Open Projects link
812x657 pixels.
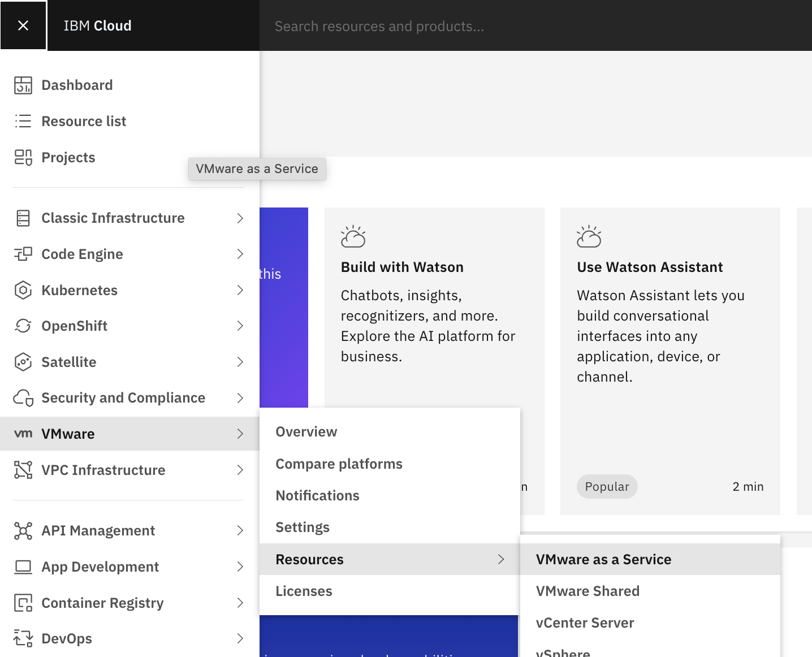point(68,157)
